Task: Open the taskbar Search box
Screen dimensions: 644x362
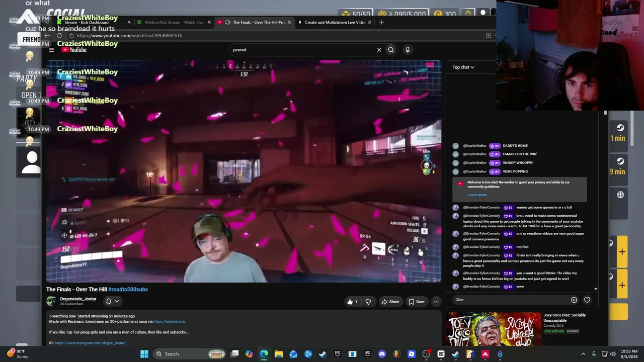Action: coord(189,354)
